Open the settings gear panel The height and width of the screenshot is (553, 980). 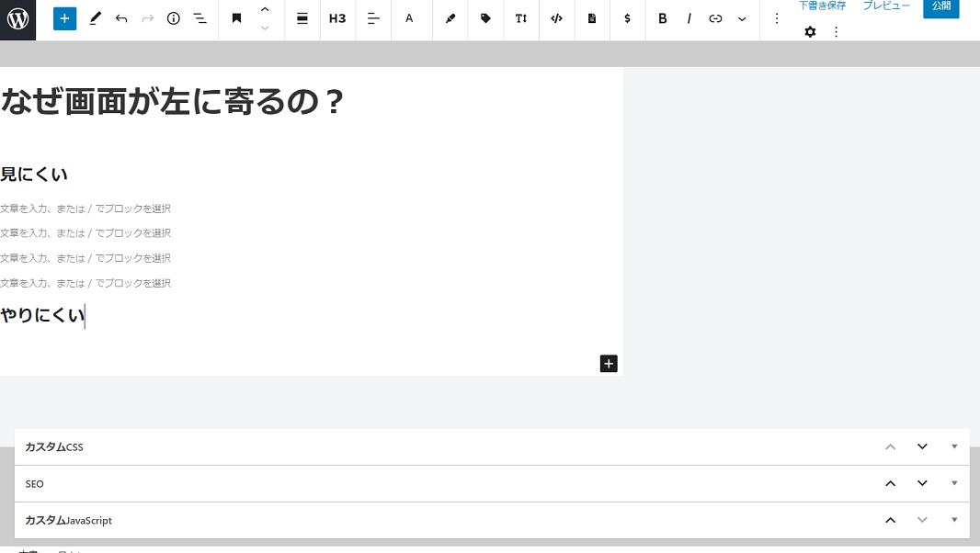point(810,32)
